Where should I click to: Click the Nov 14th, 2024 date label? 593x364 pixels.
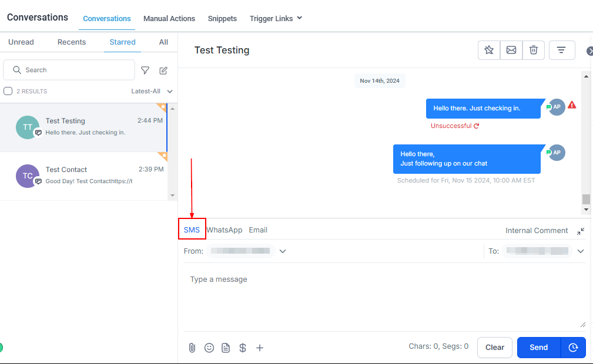coord(380,81)
